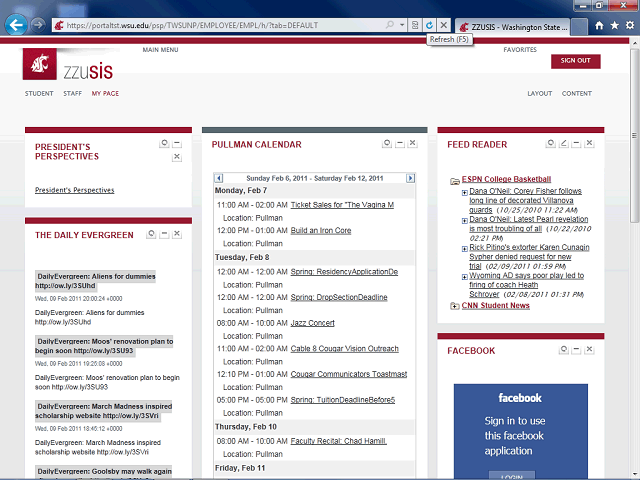Click the Stop loading X icon

(x=444, y=25)
